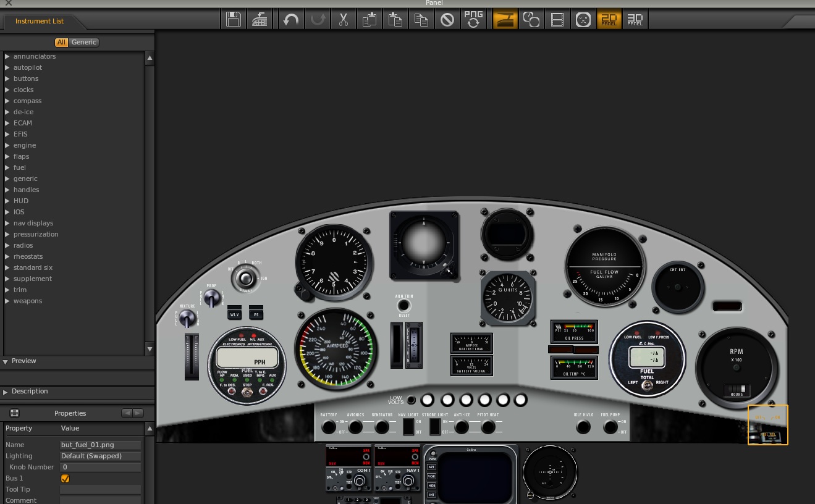
Task: Select the IOS tree row
Action: click(73, 212)
